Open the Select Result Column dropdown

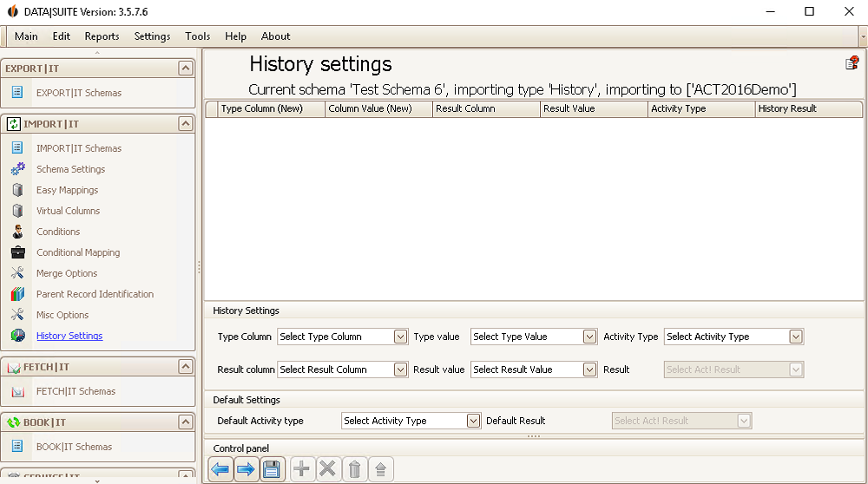(x=400, y=370)
